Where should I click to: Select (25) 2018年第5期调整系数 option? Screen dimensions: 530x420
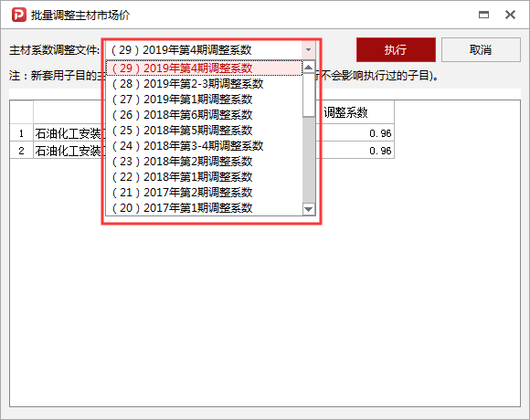point(204,131)
